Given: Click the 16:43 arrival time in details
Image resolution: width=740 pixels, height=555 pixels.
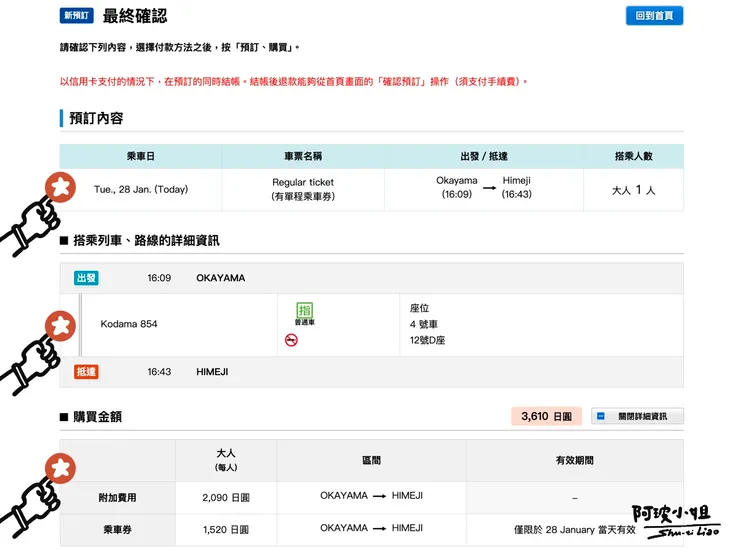Looking at the screenshot, I should (159, 372).
